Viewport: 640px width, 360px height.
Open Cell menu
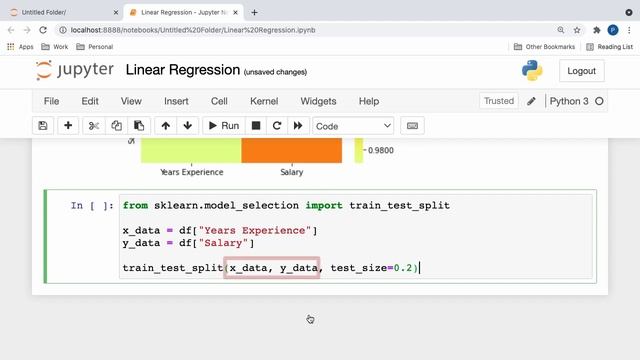pyautogui.click(x=219, y=101)
